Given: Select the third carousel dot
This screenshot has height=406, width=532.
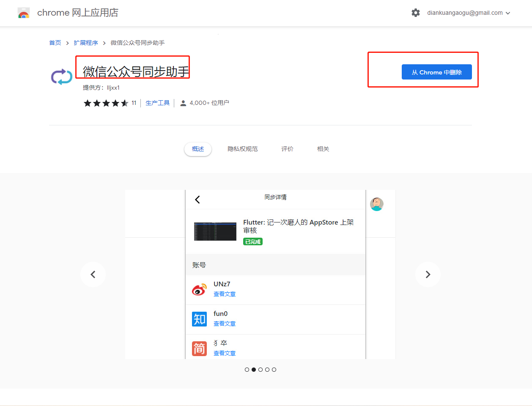Looking at the screenshot, I should 261,370.
